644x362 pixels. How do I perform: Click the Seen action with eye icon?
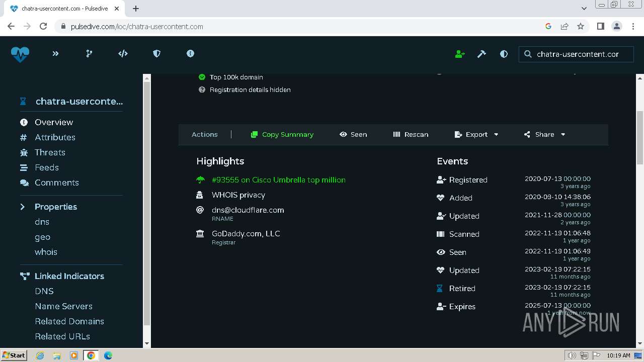(353, 134)
